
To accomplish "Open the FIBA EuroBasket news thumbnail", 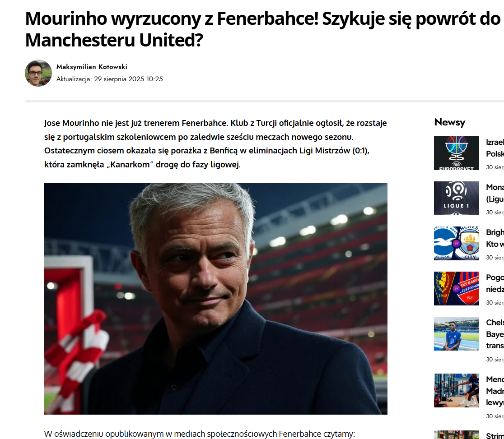I will pos(457,153).
